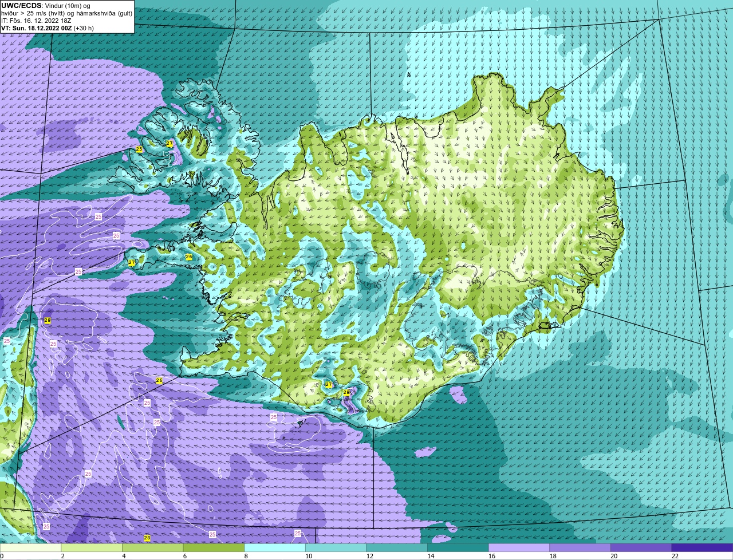
Task: Select the 'Vindur (10m) og' header text
Action: 67,6
